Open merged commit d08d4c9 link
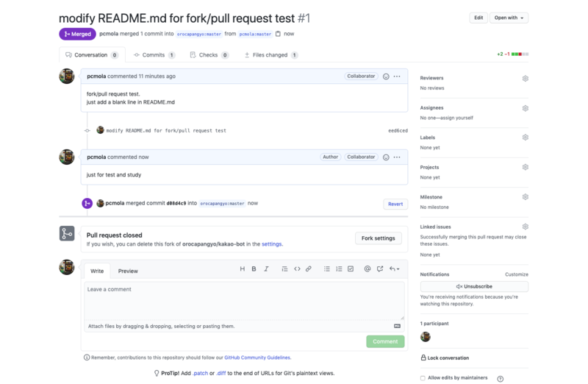Viewport: 588px width, 384px height. pos(176,204)
